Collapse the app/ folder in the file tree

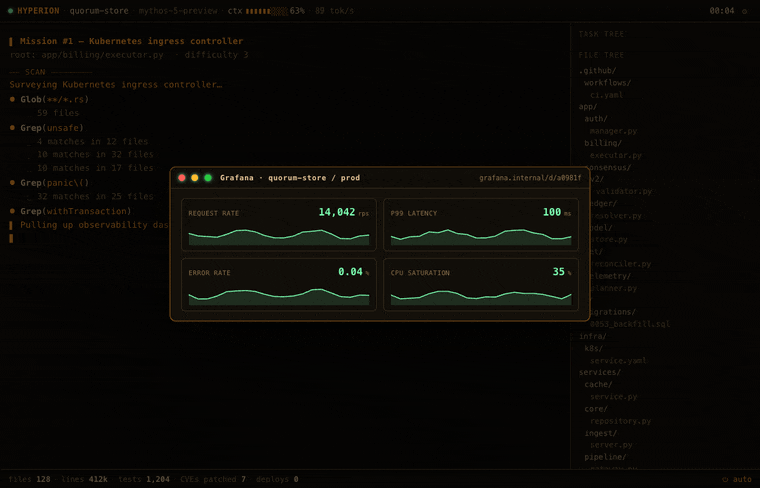pos(588,107)
